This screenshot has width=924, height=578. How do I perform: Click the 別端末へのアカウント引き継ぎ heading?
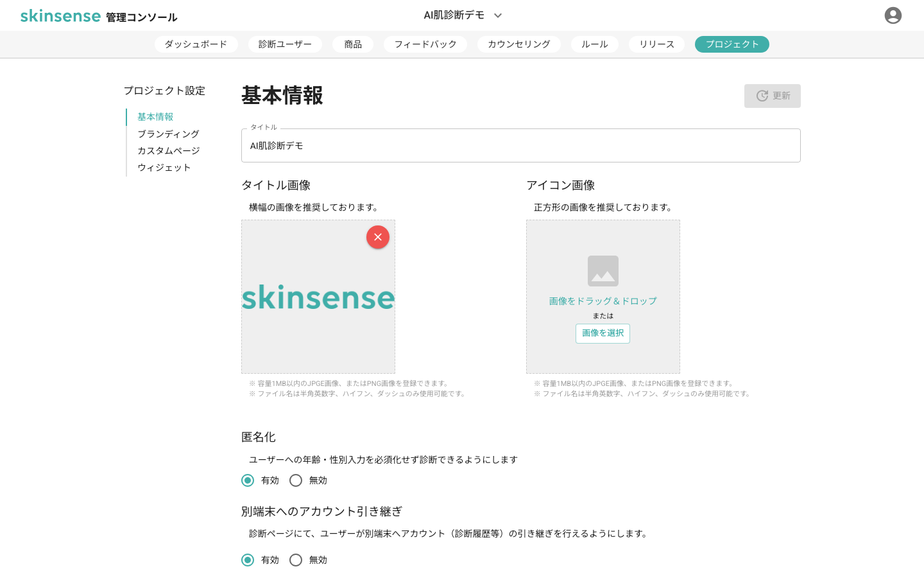click(x=322, y=512)
